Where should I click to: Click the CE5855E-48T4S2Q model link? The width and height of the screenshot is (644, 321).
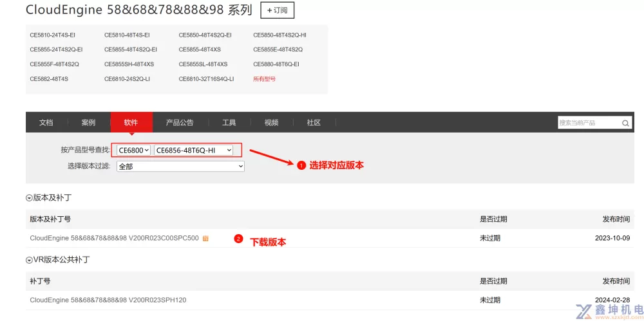(x=278, y=50)
